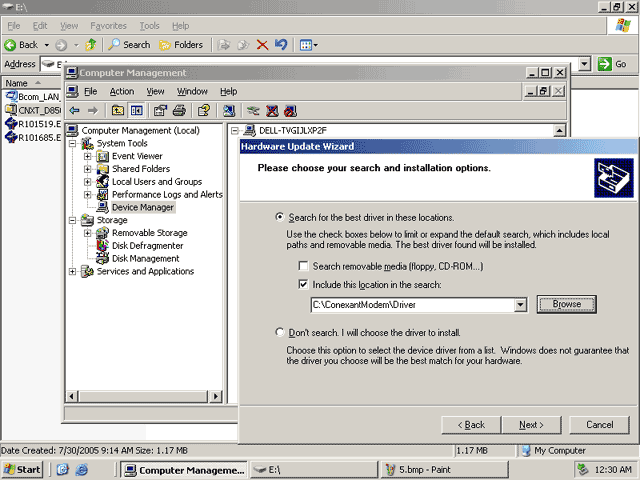The width and height of the screenshot is (640, 480).
Task: Click the Print icon in Computer Management toolbar
Action: point(179,110)
